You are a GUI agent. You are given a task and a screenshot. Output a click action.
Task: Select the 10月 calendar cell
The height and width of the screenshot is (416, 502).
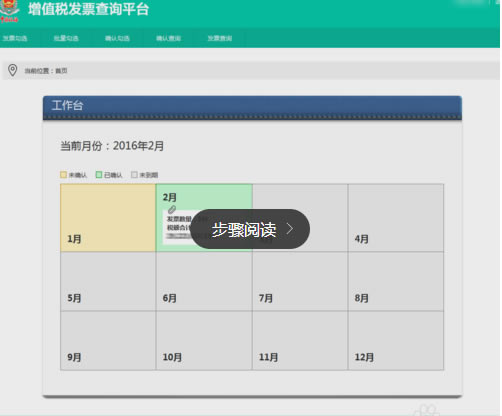[204, 341]
